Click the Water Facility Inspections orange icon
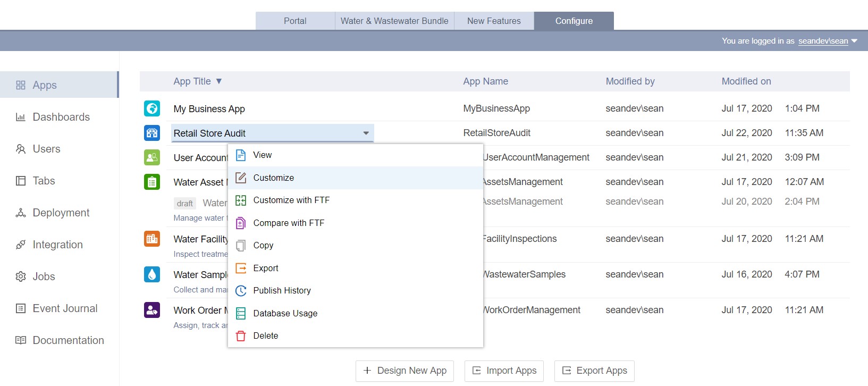 (152, 239)
